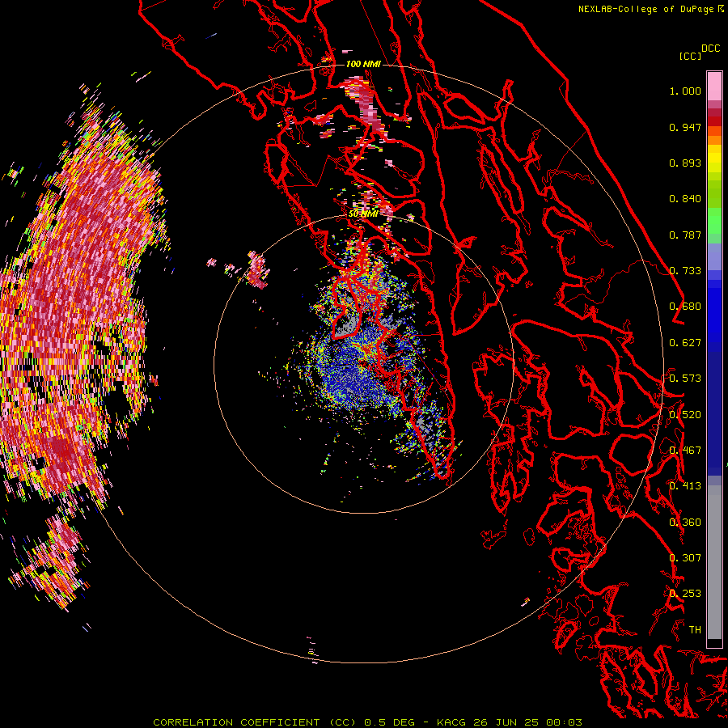Click the 0.413 scale value
The height and width of the screenshot is (728, 728).
[x=685, y=486]
